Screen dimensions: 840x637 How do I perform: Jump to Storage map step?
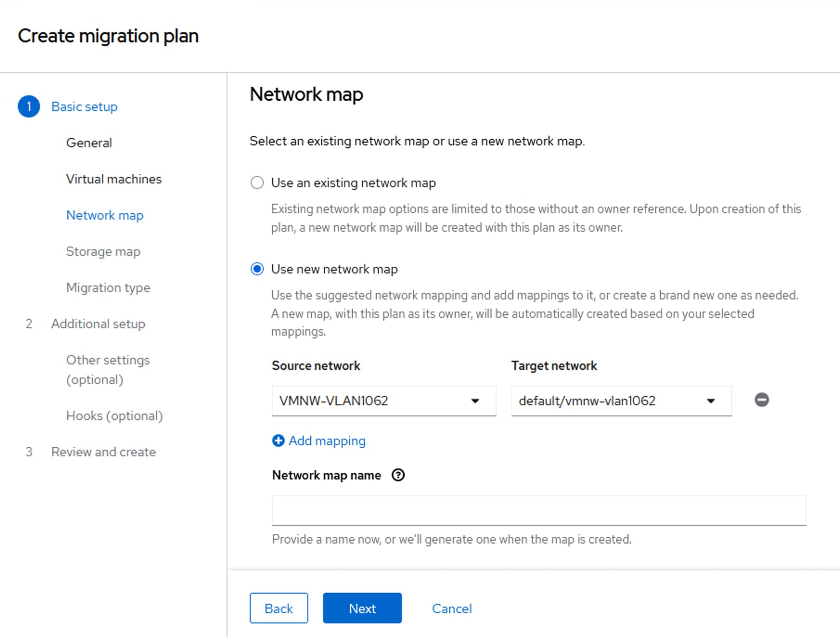[103, 251]
